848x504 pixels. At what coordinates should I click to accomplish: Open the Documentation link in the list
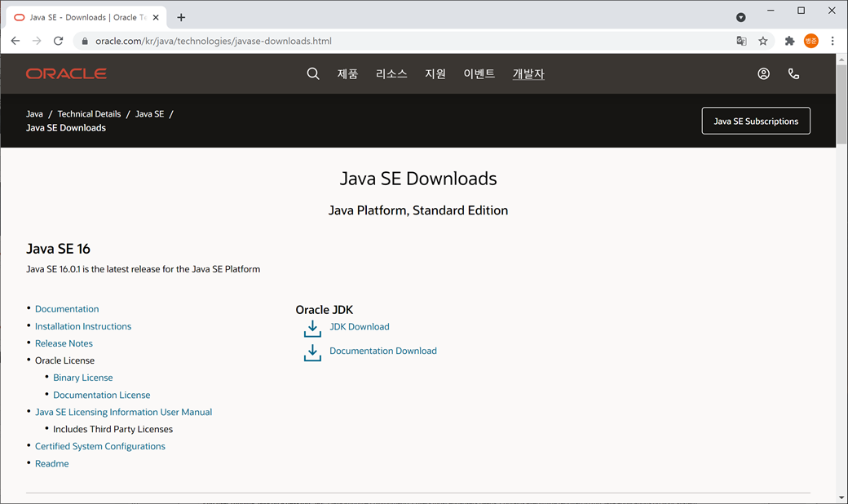[x=67, y=309]
